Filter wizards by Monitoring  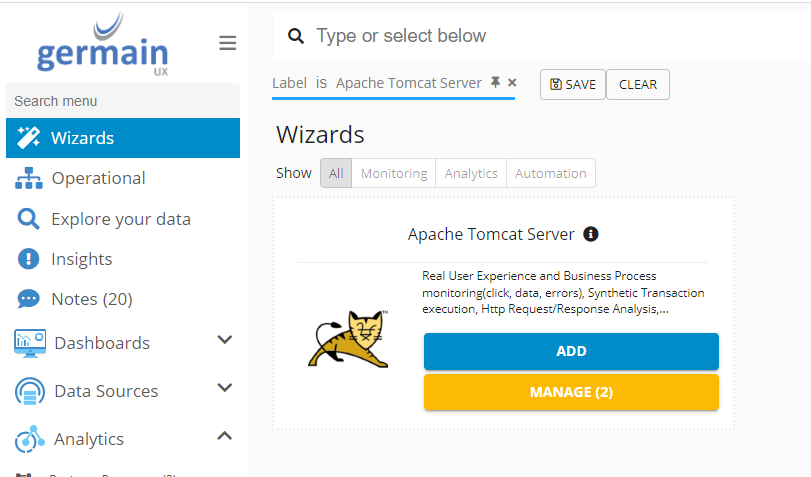coord(394,173)
